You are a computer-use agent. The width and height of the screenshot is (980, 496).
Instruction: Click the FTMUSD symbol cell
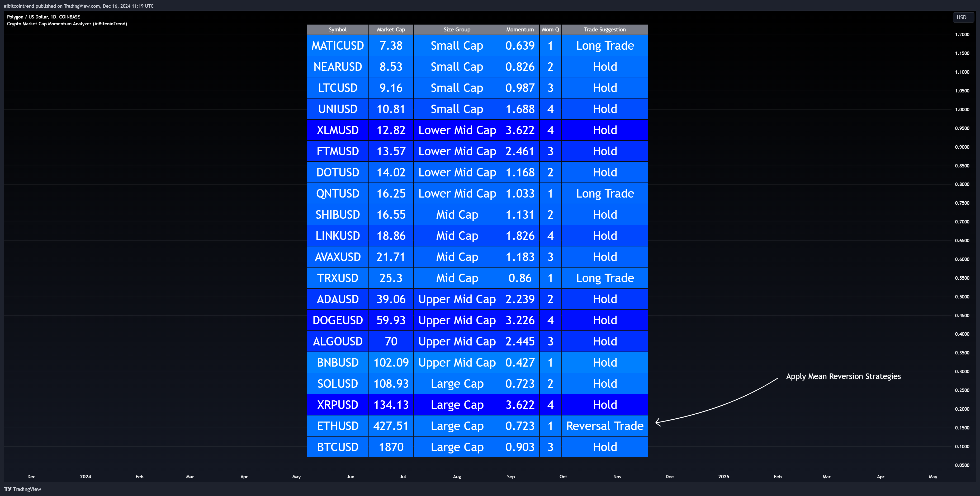[338, 151]
